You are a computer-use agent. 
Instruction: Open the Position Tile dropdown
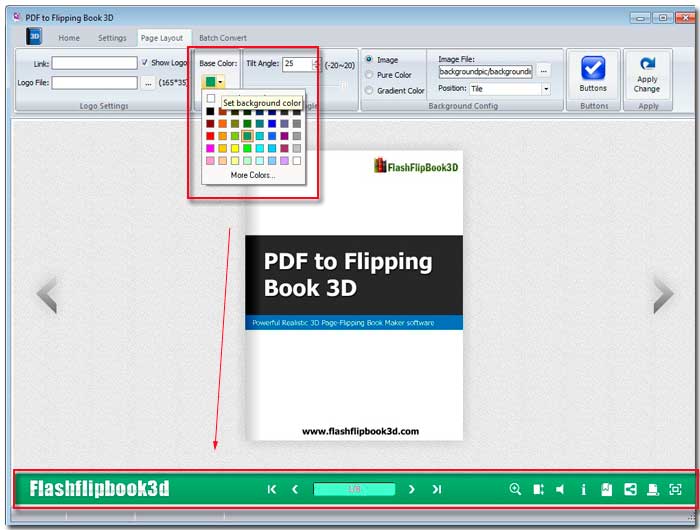point(546,89)
